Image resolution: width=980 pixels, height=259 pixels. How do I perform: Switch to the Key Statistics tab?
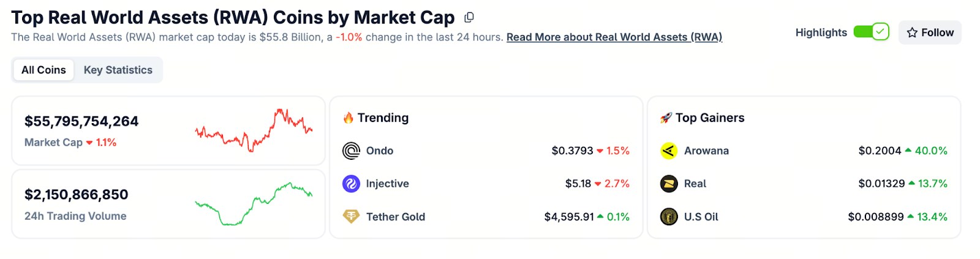coord(118,70)
